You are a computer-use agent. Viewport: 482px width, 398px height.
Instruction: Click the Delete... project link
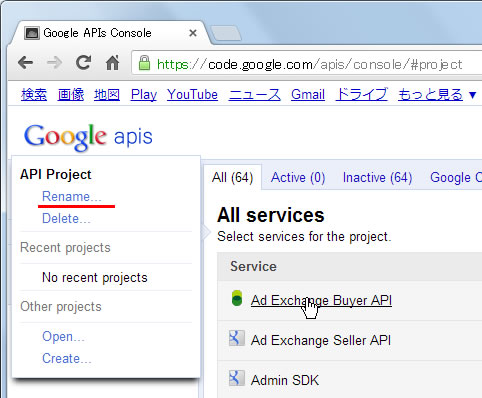66,219
